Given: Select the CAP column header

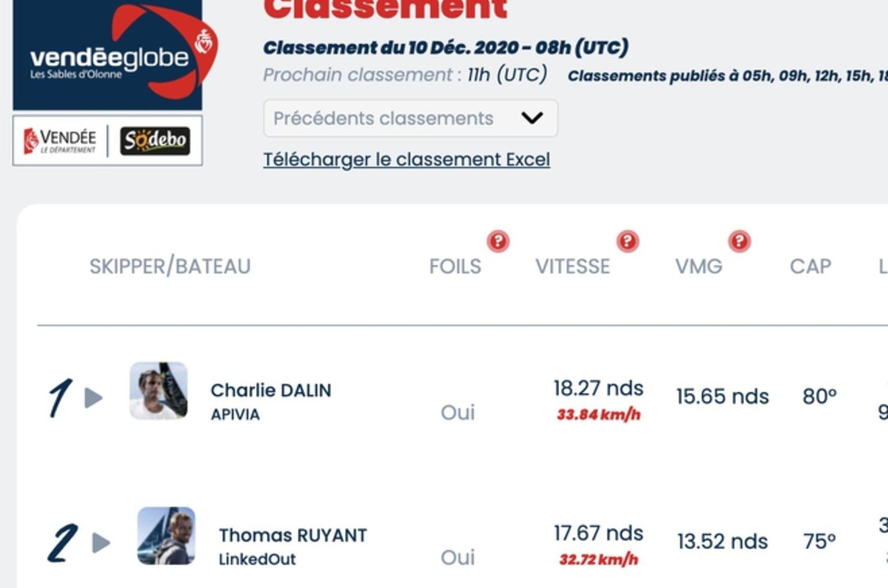Looking at the screenshot, I should [811, 266].
